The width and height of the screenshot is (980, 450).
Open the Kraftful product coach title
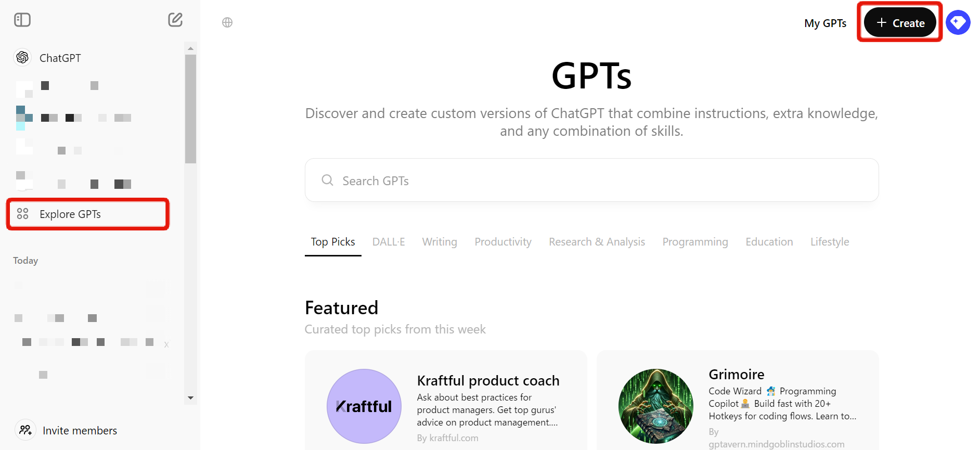pyautogui.click(x=488, y=381)
